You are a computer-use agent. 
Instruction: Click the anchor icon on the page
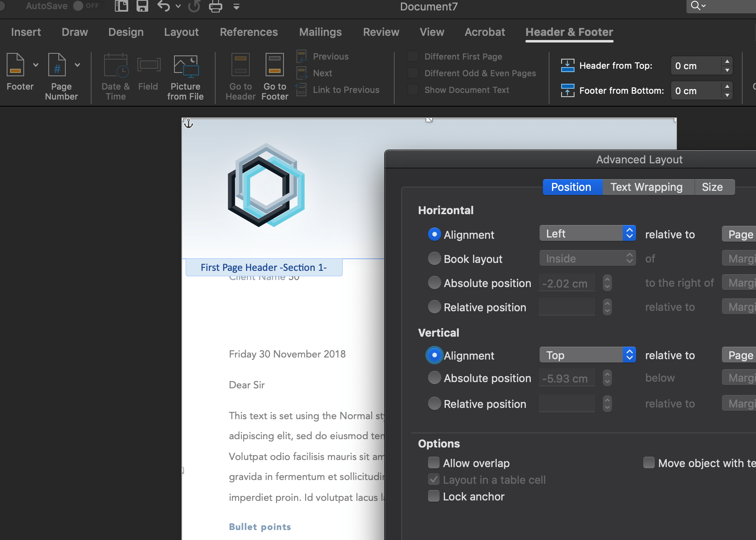189,123
